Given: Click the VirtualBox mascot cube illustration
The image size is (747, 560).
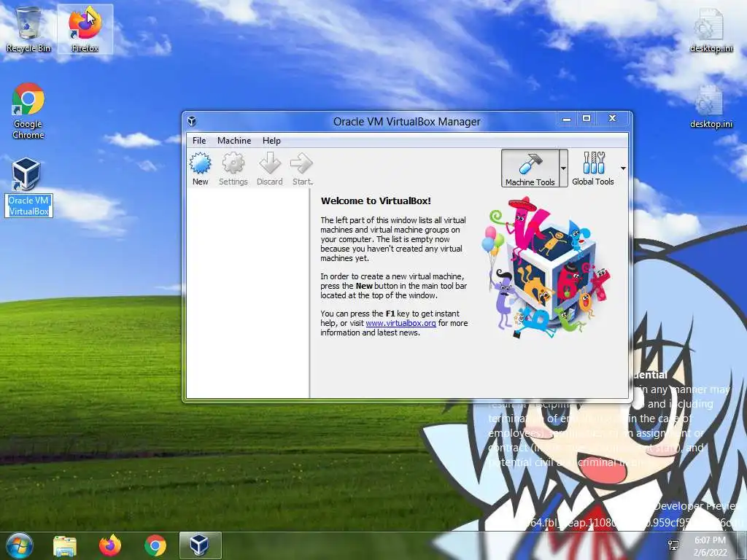Looking at the screenshot, I should [x=547, y=268].
